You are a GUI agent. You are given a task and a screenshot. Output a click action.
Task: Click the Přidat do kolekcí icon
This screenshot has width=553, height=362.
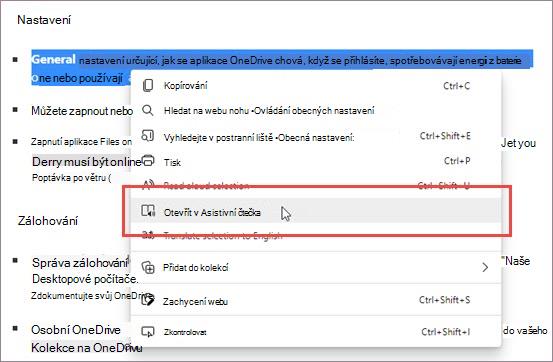pos(148,267)
